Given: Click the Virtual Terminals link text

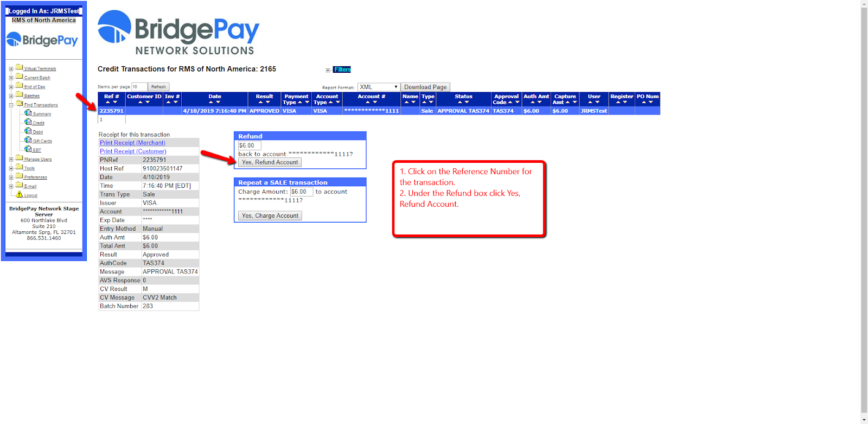Looking at the screenshot, I should (40, 69).
